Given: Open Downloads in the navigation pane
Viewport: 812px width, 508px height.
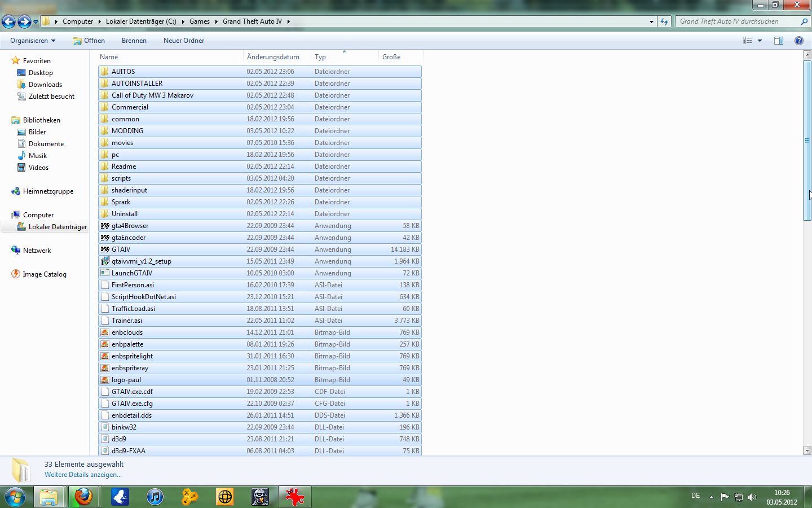Looking at the screenshot, I should [x=45, y=85].
